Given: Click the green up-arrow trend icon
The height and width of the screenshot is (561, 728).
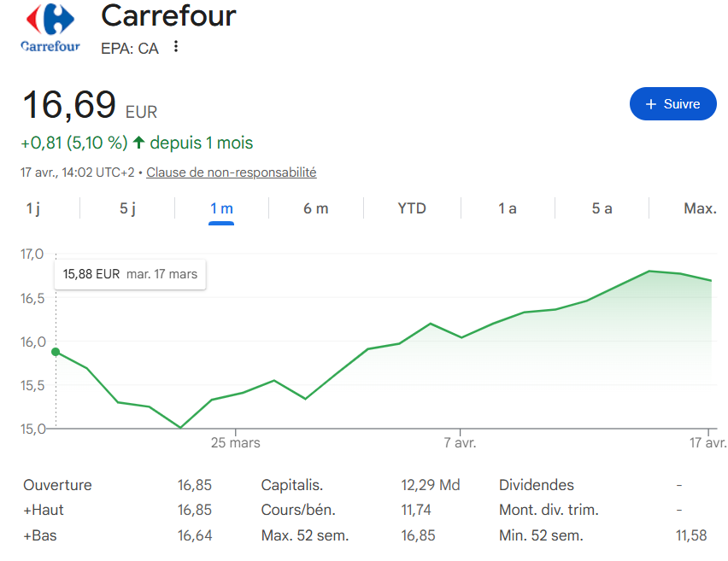Looking at the screenshot, I should [138, 143].
